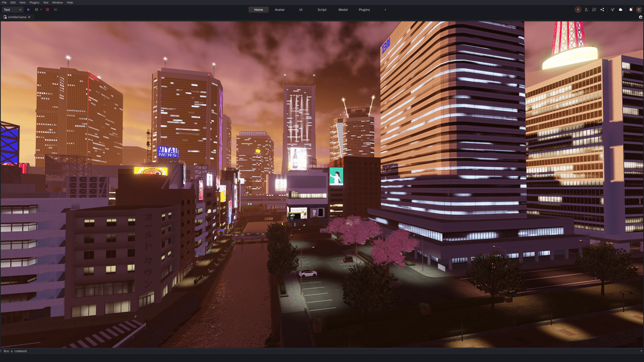Click the blue Play test button

[x=28, y=9]
